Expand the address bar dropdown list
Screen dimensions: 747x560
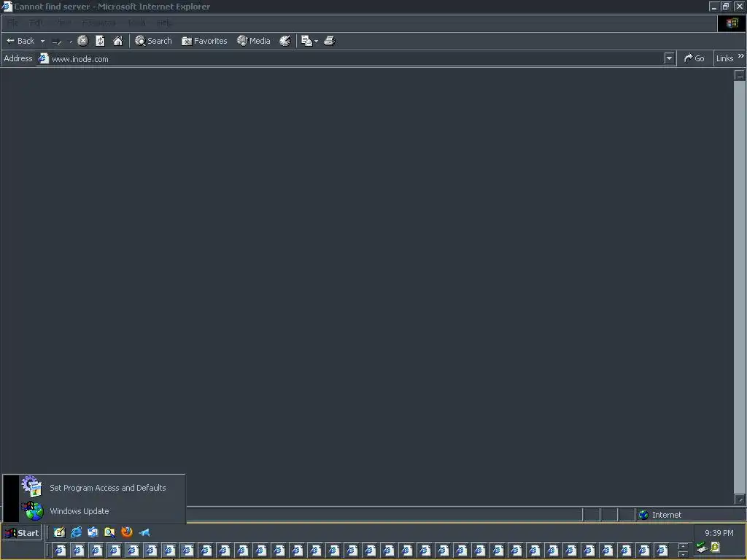tap(670, 58)
